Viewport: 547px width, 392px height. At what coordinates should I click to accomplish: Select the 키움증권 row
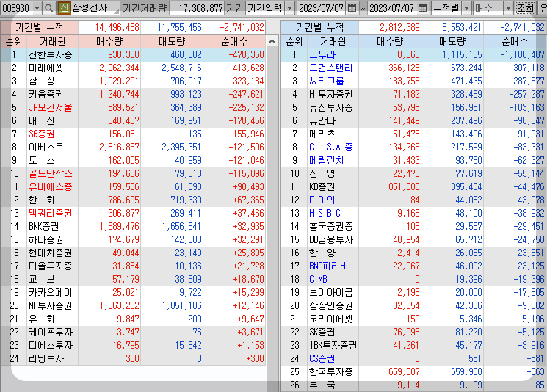point(133,95)
